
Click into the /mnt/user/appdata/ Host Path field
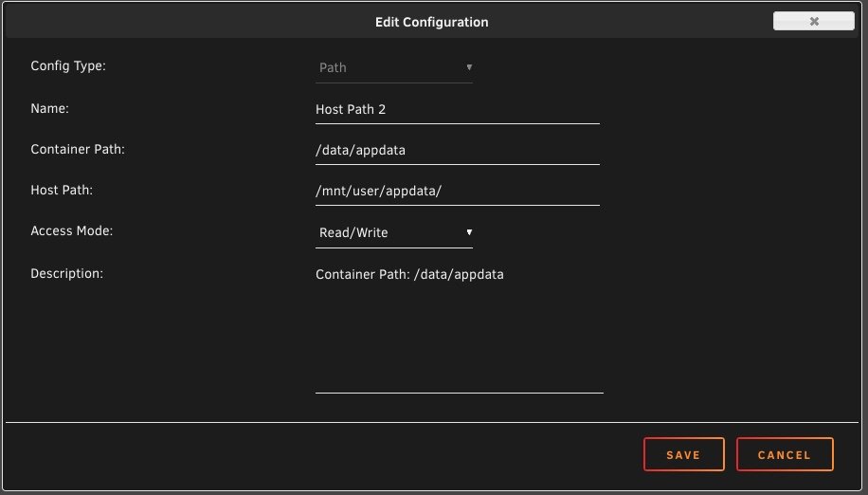(x=458, y=191)
